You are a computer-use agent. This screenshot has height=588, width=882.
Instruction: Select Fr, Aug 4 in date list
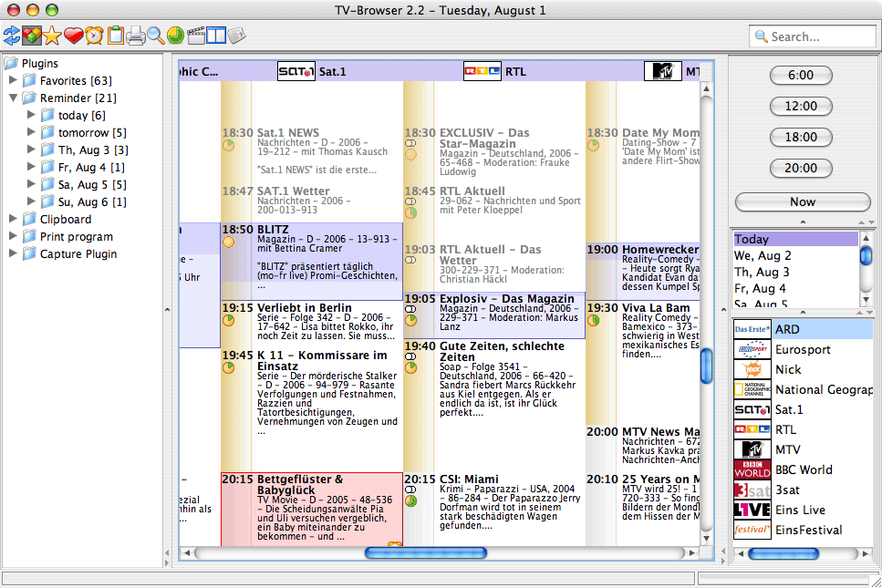click(x=795, y=288)
